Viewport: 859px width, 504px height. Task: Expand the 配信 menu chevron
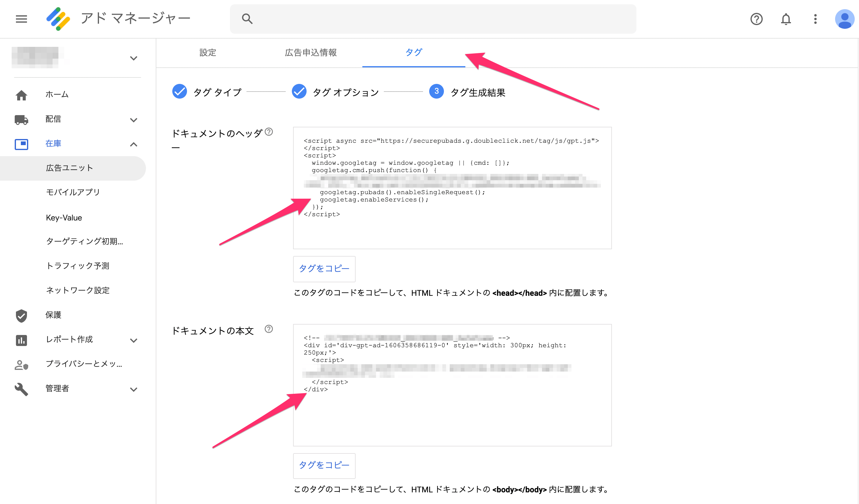[x=134, y=120]
